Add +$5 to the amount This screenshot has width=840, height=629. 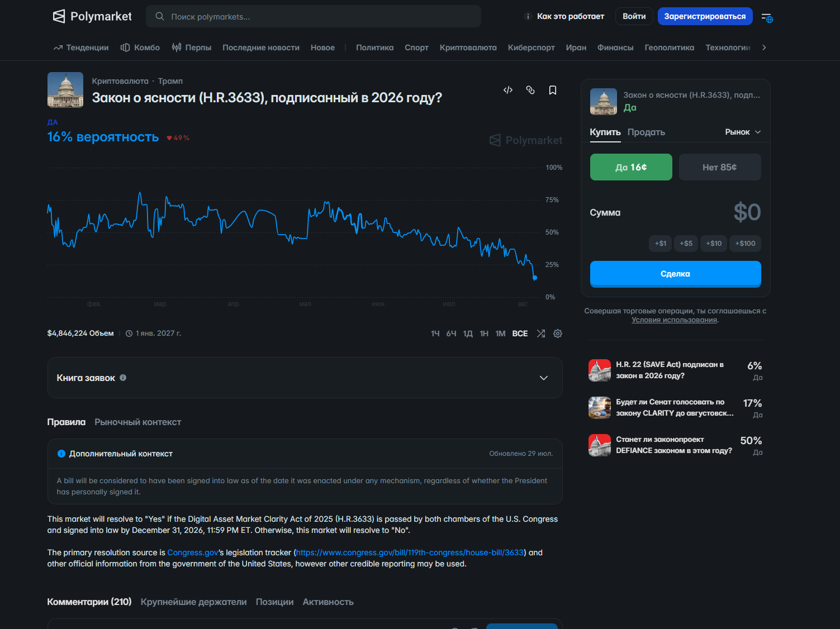coord(686,244)
